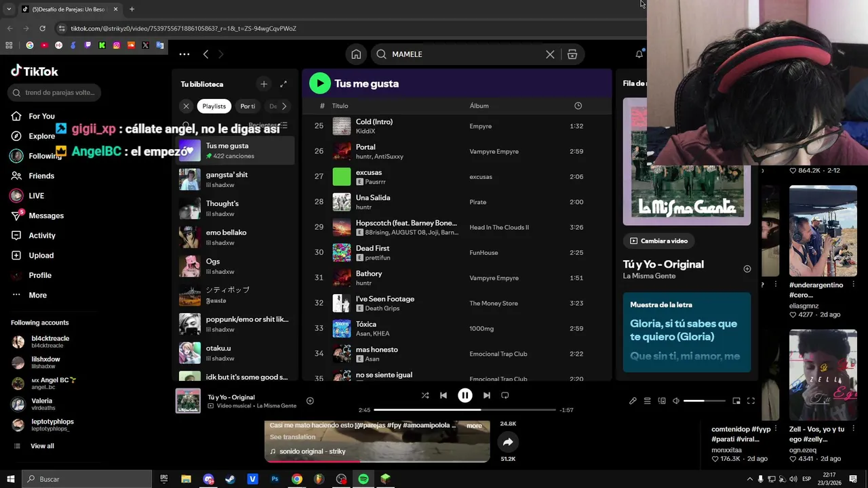Image resolution: width=868 pixels, height=488 pixels.
Task: Open sonido original - striky sound
Action: [313, 451]
